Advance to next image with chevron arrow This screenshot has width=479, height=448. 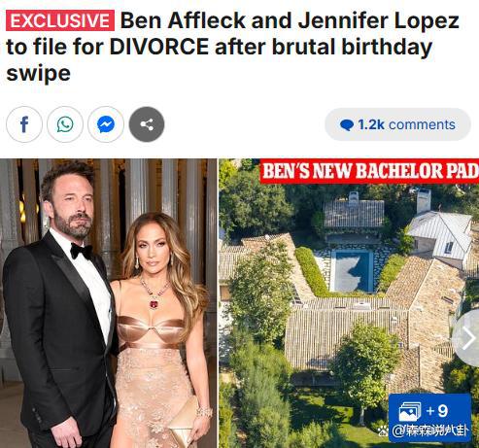pyautogui.click(x=467, y=338)
